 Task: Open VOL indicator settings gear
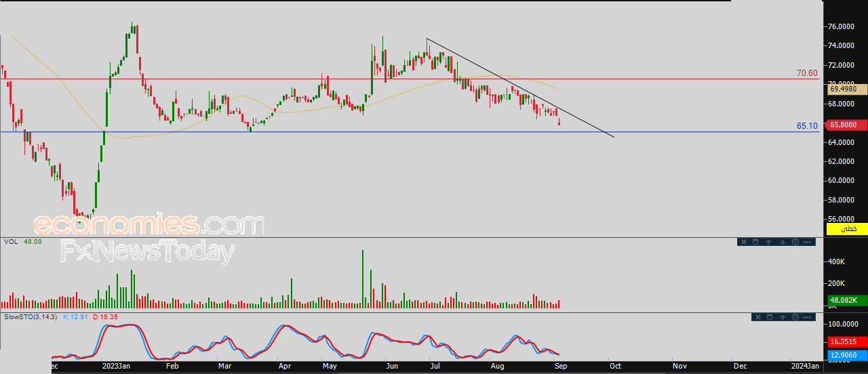[x=795, y=242]
